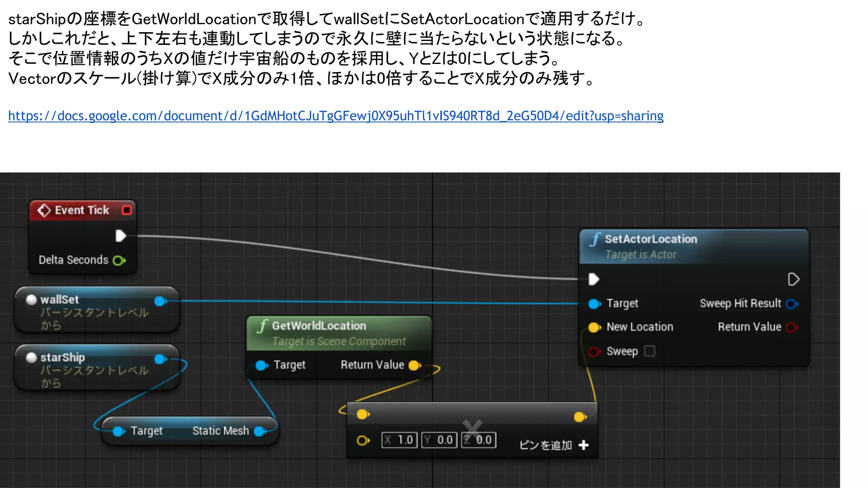
Task: Click SetActorLocation's blue Target input pin
Action: pyautogui.click(x=595, y=304)
